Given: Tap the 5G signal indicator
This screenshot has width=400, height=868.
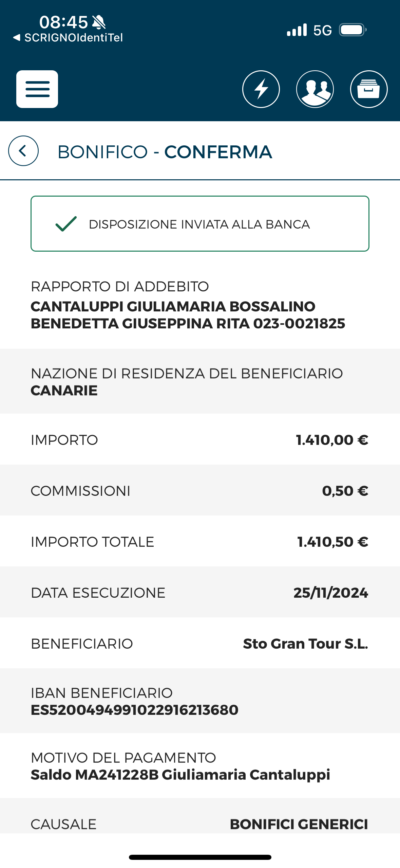Looking at the screenshot, I should (x=322, y=30).
